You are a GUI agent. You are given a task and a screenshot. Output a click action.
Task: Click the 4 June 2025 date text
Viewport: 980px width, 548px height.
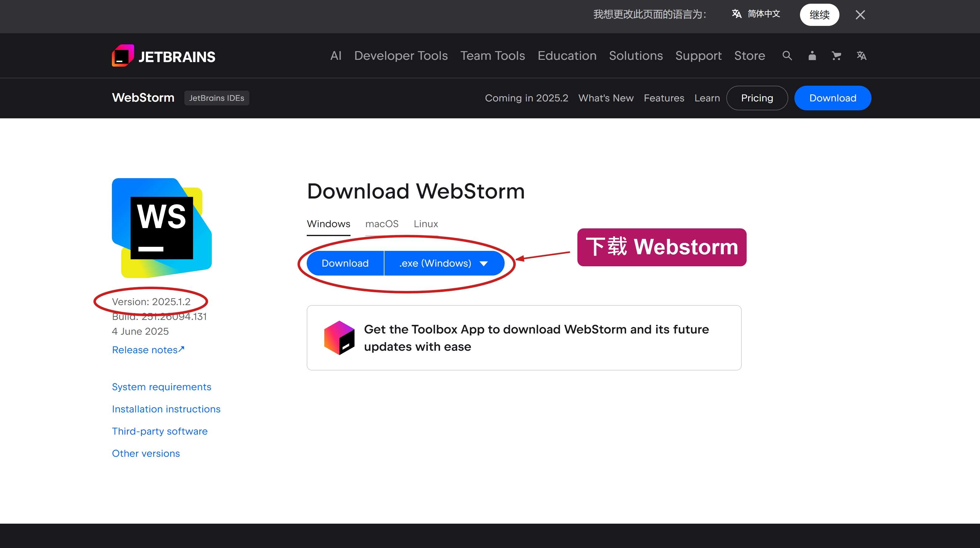(x=140, y=331)
